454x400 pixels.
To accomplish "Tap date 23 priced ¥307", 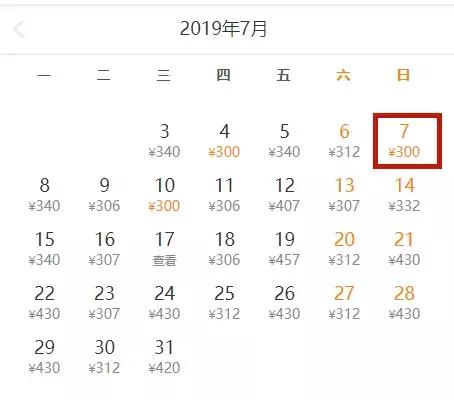I will [x=104, y=303].
